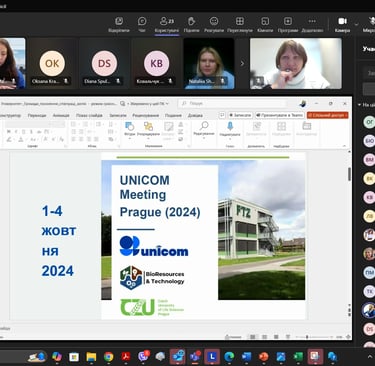This screenshot has width=375, height=366.
Task: Raise your hand in the meeting
Action: 191,24
